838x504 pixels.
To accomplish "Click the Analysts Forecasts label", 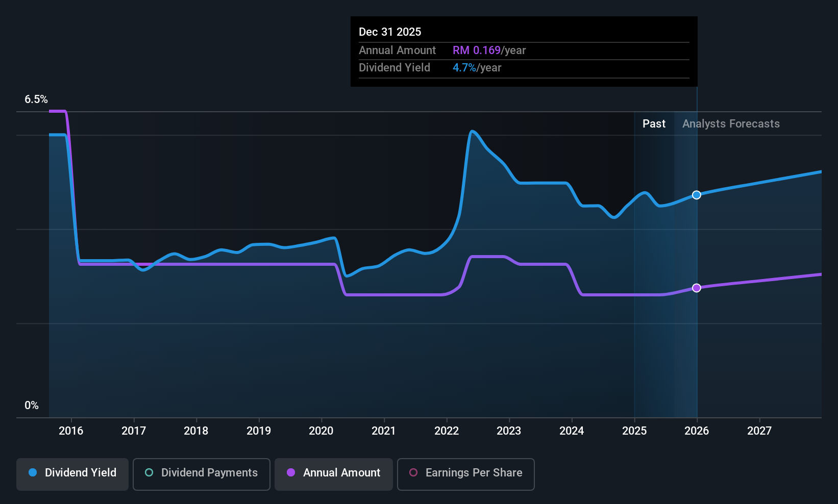I will (x=731, y=124).
